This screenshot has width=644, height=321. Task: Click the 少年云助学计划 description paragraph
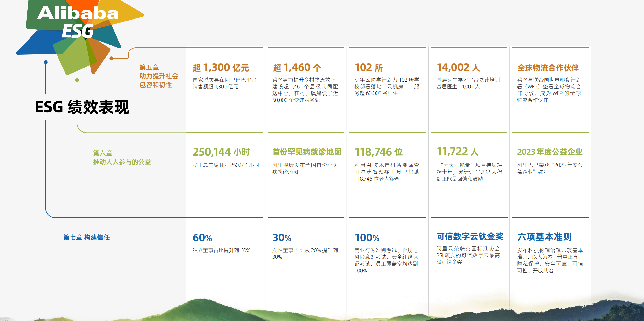pyautogui.click(x=387, y=86)
